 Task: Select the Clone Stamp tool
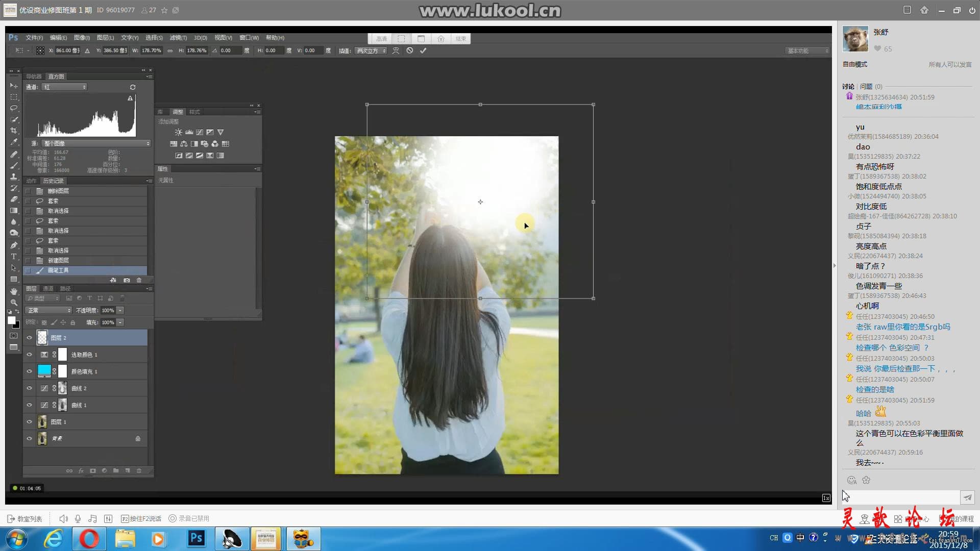[x=14, y=177]
